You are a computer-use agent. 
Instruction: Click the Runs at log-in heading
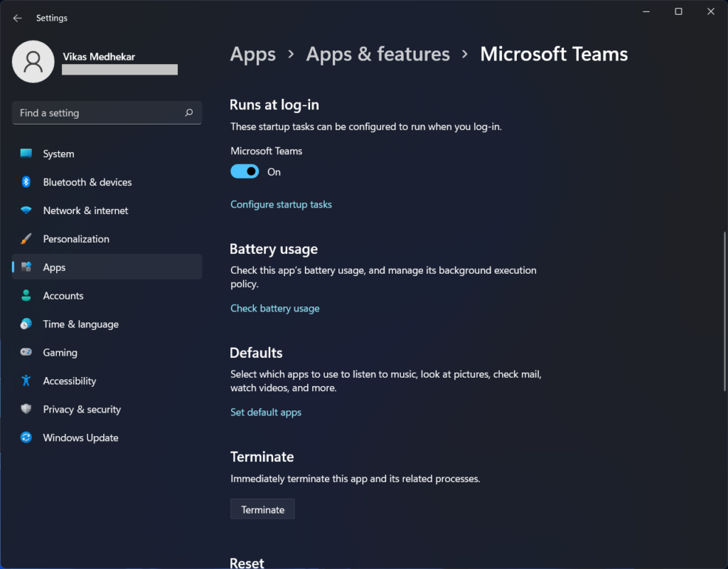pyautogui.click(x=274, y=105)
